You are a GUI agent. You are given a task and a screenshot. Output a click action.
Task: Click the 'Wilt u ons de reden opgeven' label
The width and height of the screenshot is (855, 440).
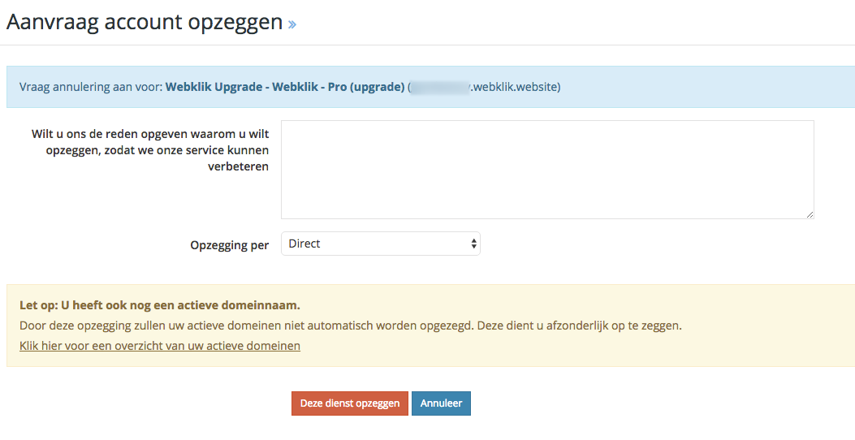[x=150, y=150]
